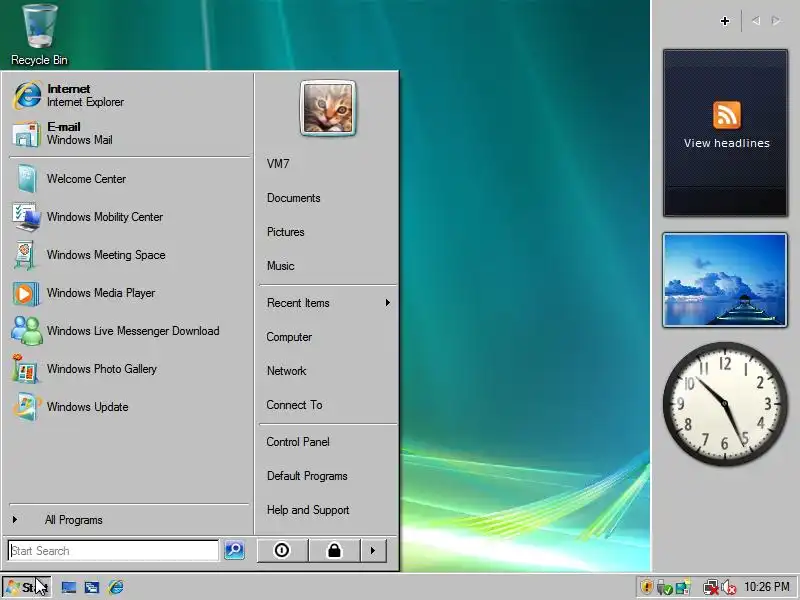Launch Internet Explorer from pinned Internet entry

click(x=130, y=95)
